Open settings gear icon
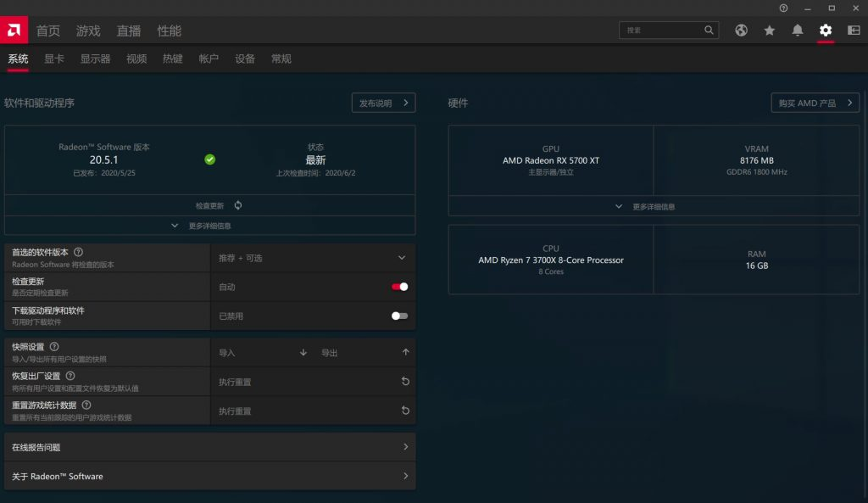The width and height of the screenshot is (868, 503). point(826,31)
